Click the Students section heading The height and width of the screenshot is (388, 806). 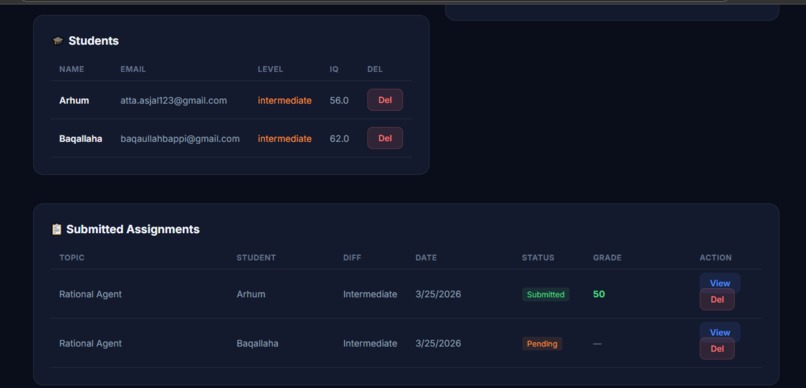[x=94, y=41]
